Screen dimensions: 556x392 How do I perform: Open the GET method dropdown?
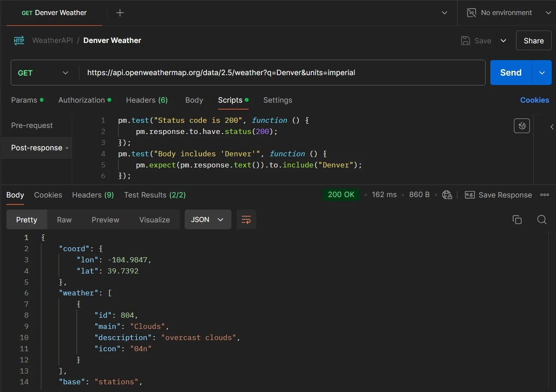44,73
